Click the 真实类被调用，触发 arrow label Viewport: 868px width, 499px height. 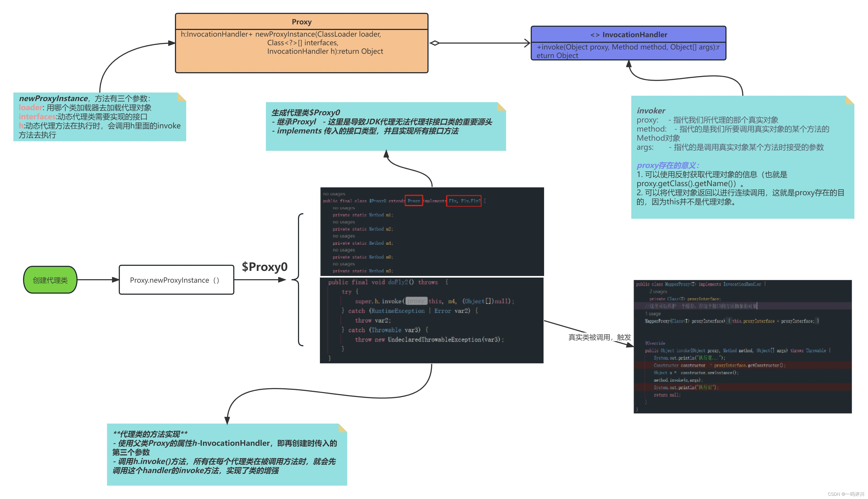point(600,337)
